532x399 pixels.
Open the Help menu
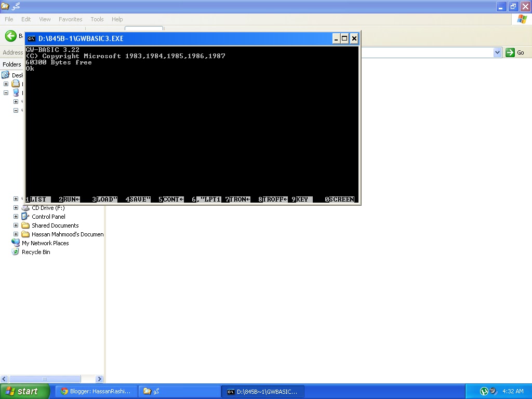(117, 19)
